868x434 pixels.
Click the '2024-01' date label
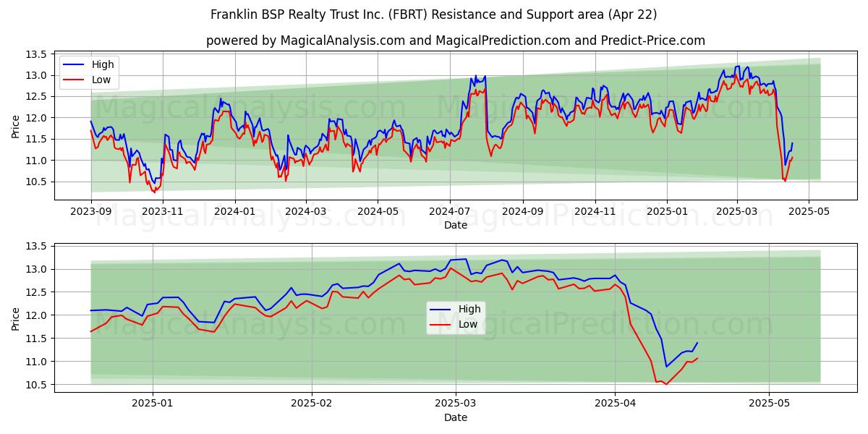[x=234, y=211]
